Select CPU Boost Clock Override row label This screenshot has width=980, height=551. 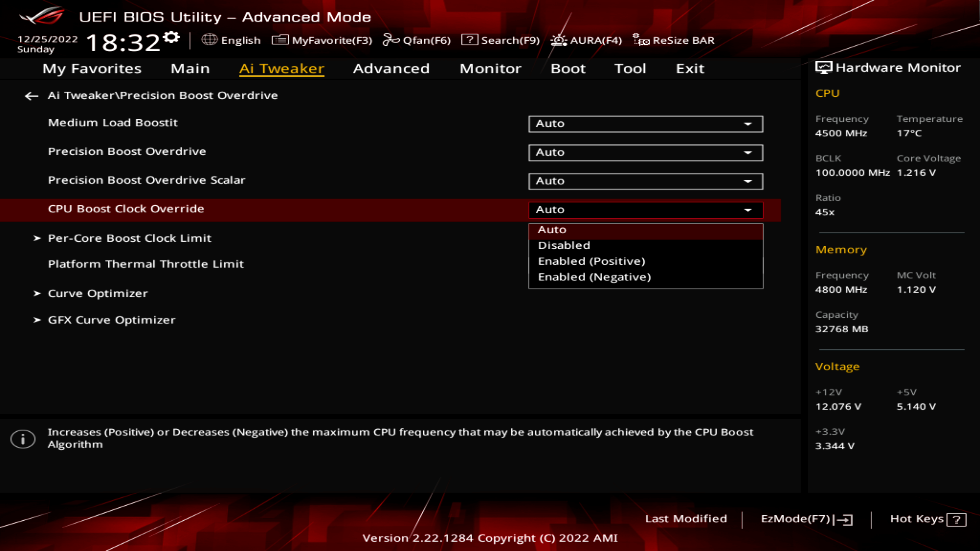tap(126, 209)
